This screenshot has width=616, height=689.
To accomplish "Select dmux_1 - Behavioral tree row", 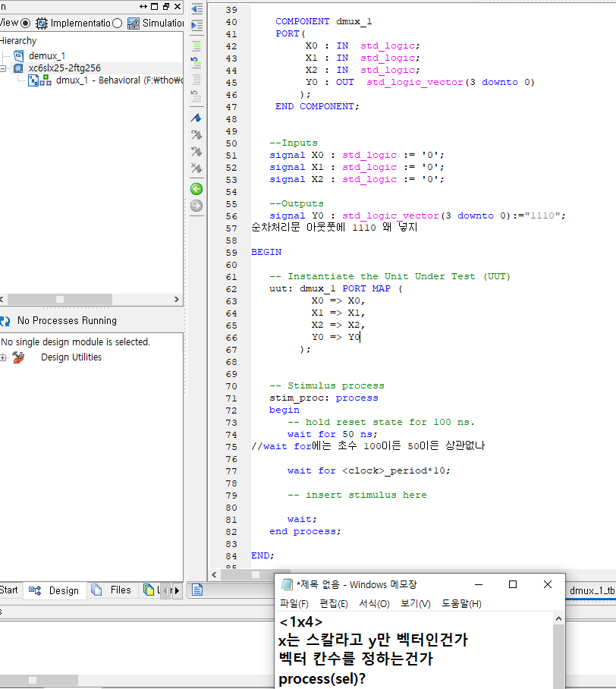I will (x=120, y=80).
